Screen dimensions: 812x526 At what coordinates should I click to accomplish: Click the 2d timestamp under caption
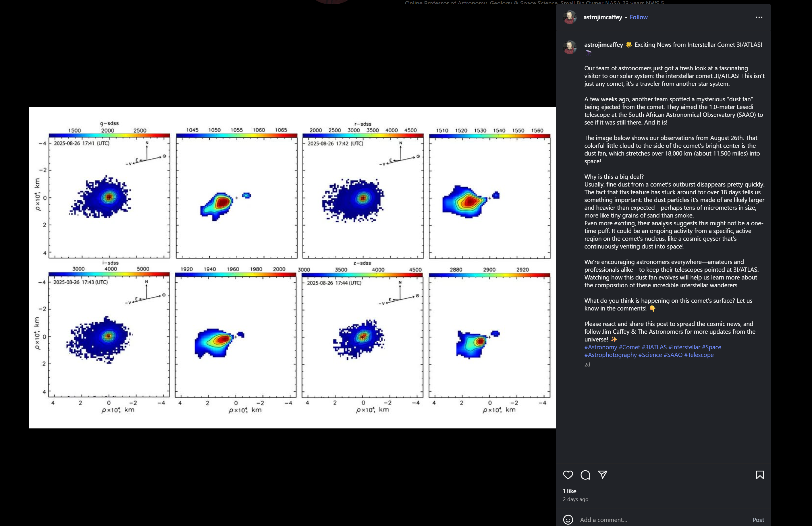(x=587, y=364)
